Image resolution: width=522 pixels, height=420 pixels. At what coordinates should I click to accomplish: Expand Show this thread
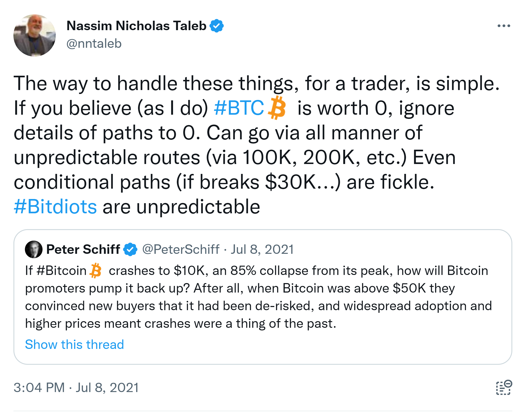[74, 344]
